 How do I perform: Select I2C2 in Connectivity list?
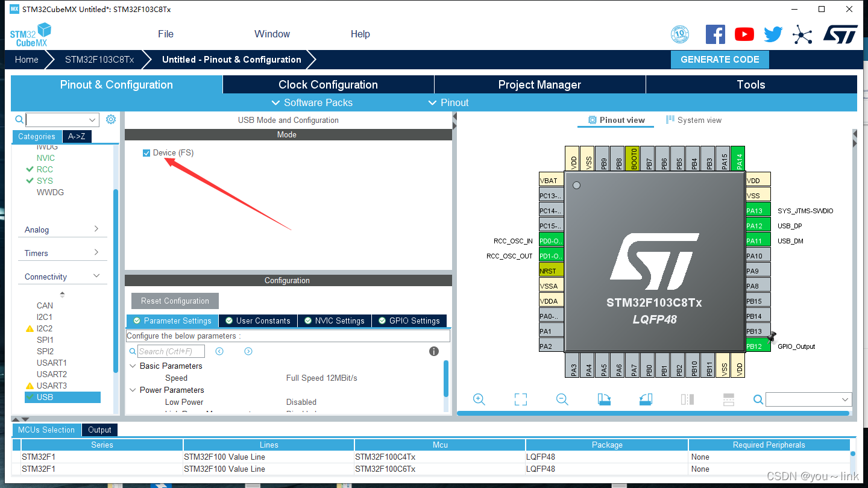45,328
